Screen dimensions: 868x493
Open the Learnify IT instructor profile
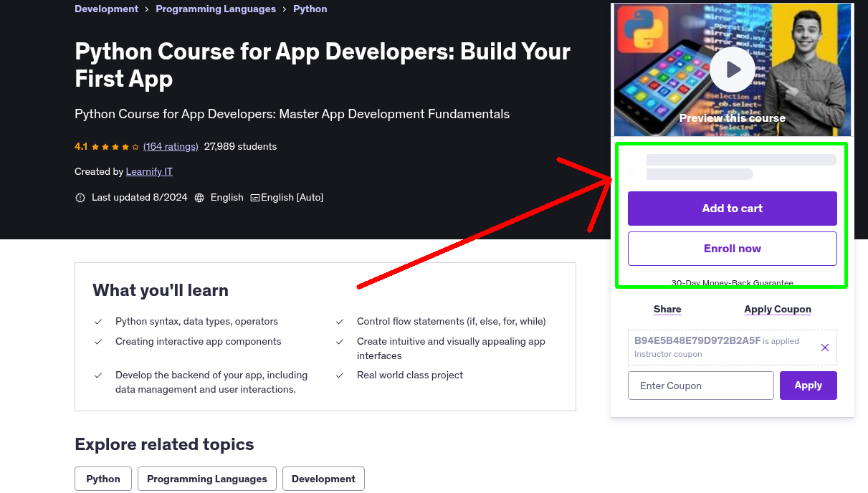[149, 172]
